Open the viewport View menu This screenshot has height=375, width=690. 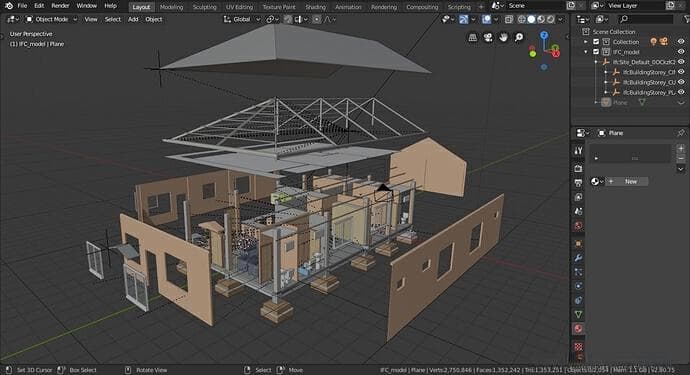91,19
